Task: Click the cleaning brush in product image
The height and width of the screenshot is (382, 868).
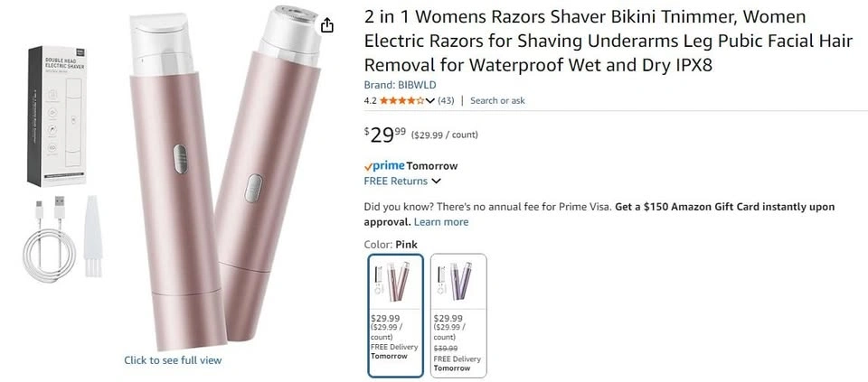Action: (93, 236)
